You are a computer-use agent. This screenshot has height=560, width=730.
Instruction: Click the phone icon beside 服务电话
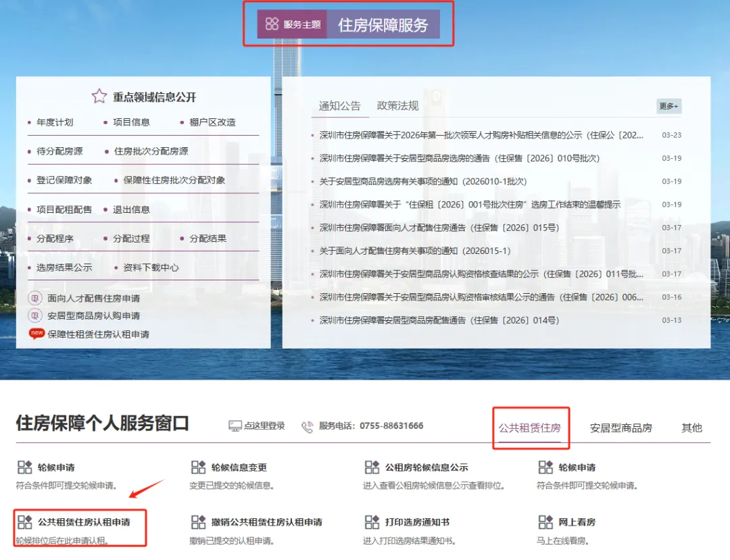coord(308,426)
